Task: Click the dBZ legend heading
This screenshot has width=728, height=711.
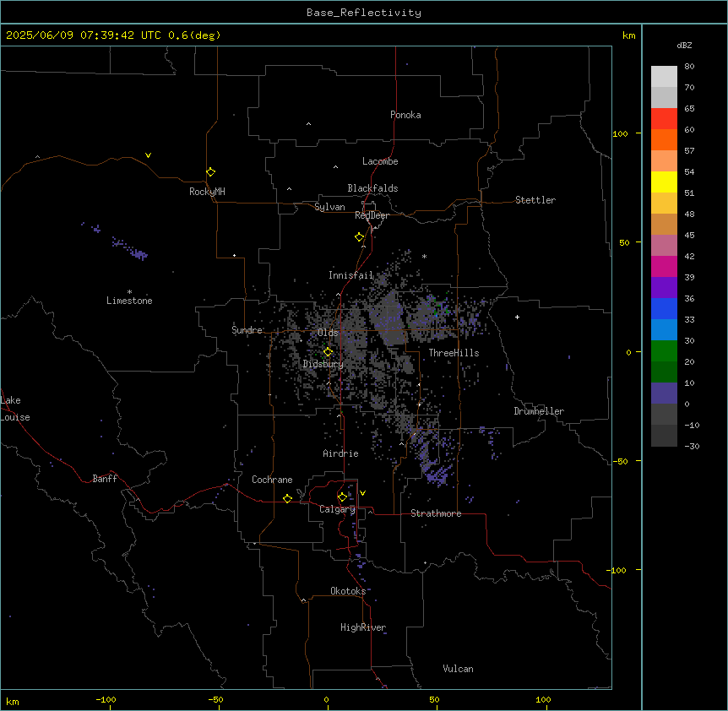Action: pyautogui.click(x=684, y=45)
